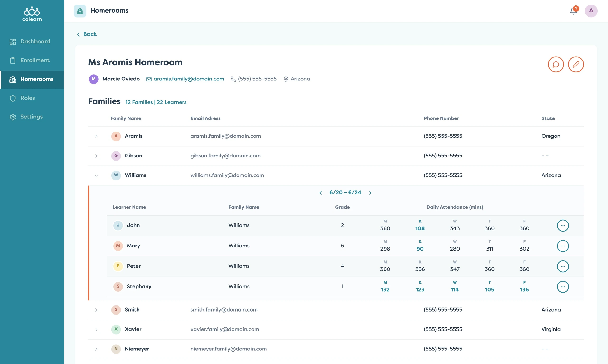Open more options for John
Image resolution: width=608 pixels, height=364 pixels.
(563, 226)
